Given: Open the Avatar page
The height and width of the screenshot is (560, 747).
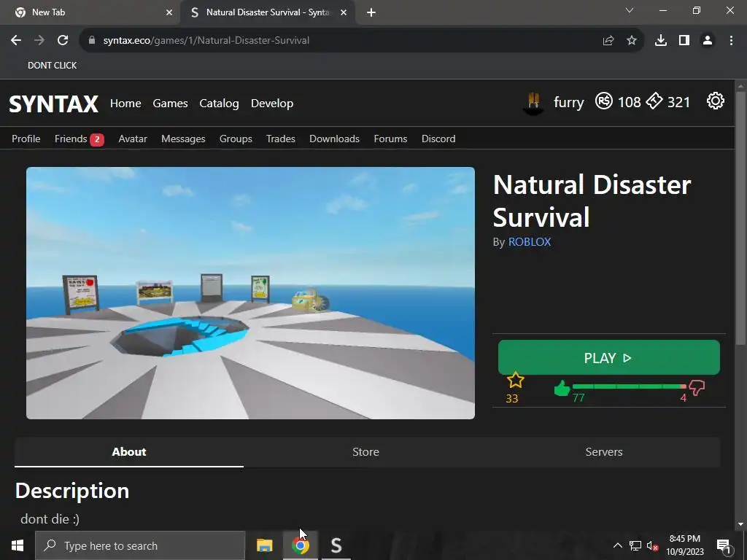Looking at the screenshot, I should point(133,139).
